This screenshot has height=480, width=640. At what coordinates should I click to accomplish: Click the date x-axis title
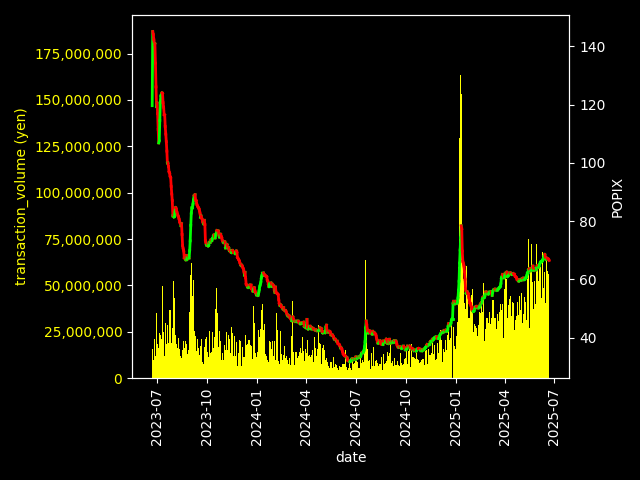click(x=351, y=457)
